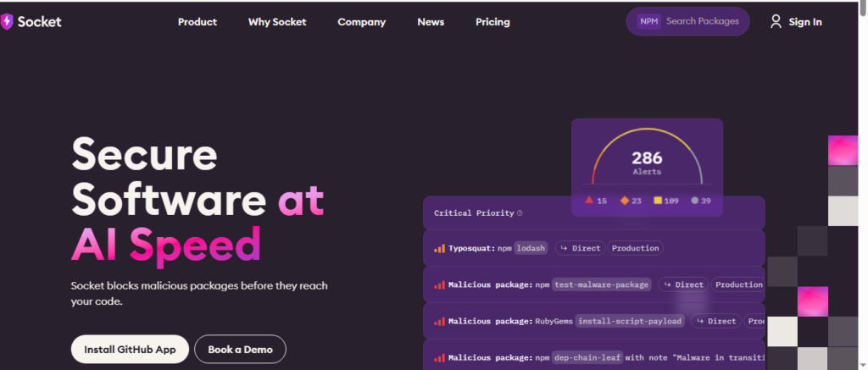Click the severity bars icon next to Typosquat
Image resolution: width=868 pixels, height=370 pixels.
440,248
